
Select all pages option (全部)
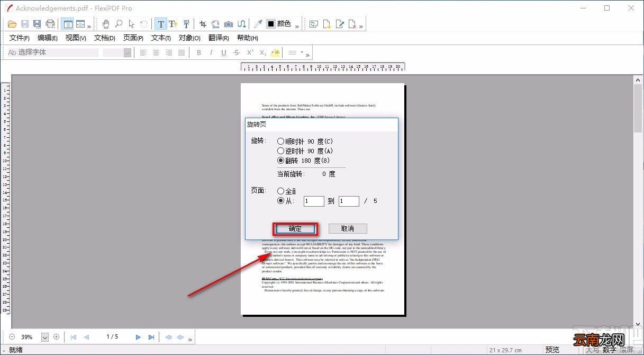tap(287, 191)
